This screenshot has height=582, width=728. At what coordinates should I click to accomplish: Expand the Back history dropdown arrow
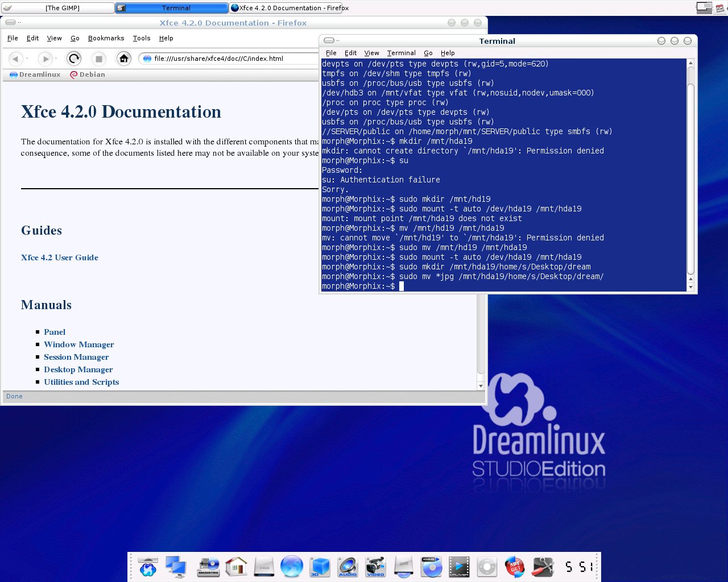(x=27, y=59)
